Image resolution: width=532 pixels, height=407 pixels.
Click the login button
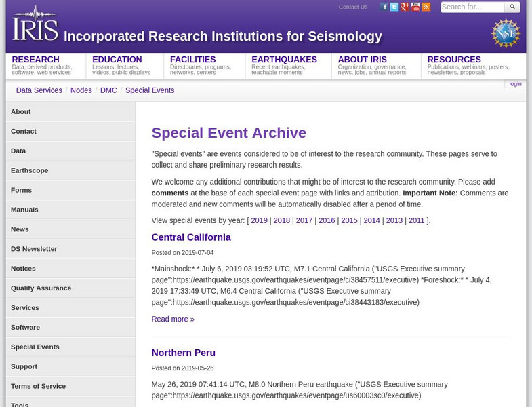point(515,84)
